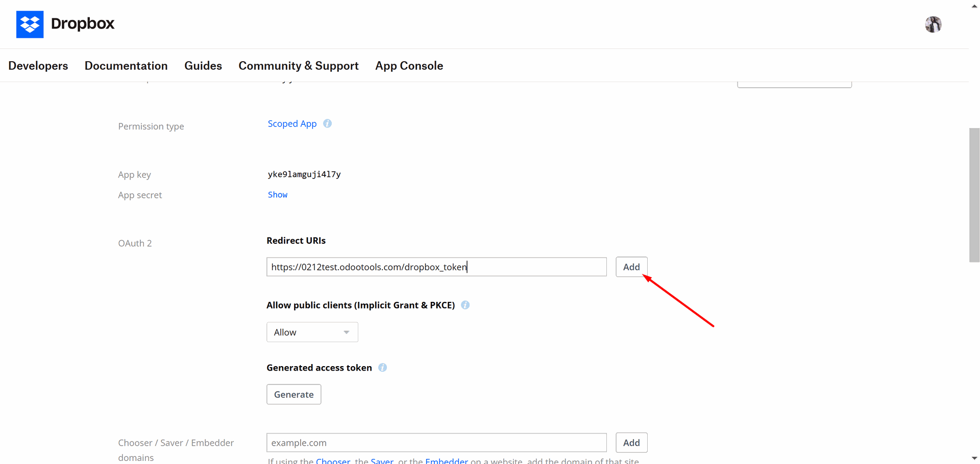
Task: Click info icon next to Generated access token
Action: (x=383, y=368)
